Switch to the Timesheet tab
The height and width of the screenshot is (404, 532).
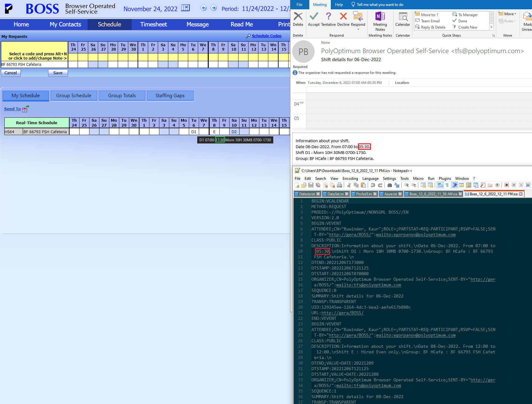click(153, 24)
